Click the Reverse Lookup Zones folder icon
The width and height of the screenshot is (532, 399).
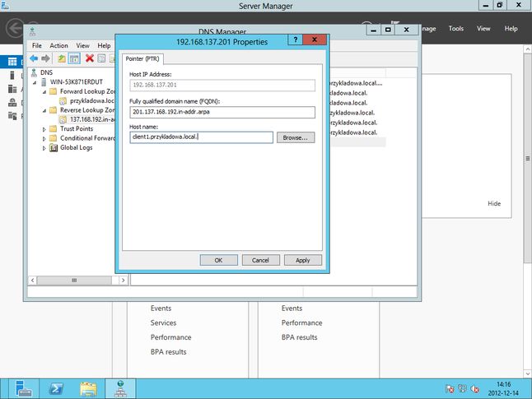point(54,110)
